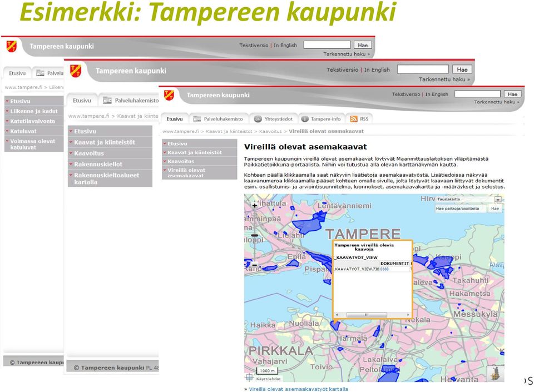Viewport: 534px width, 392px height.
Task: Click 'Kaavat ja kiinteistöt' breadcrumb in front window
Action: [x=229, y=131]
